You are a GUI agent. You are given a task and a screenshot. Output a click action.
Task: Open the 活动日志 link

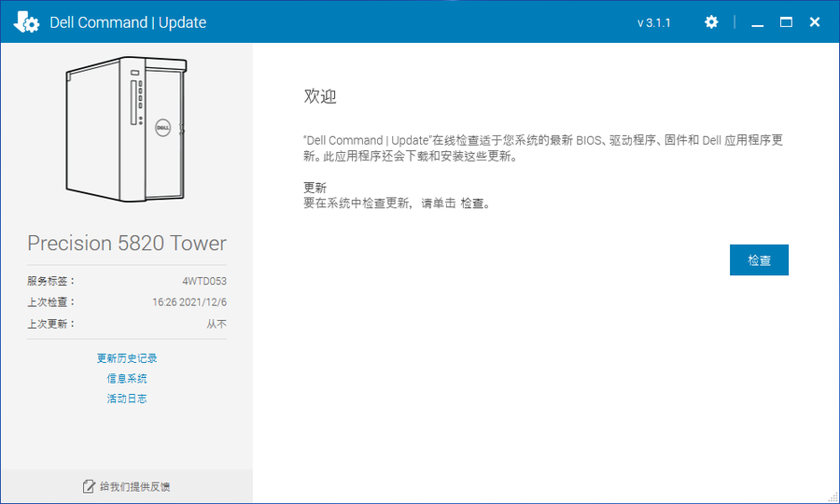coord(126,399)
